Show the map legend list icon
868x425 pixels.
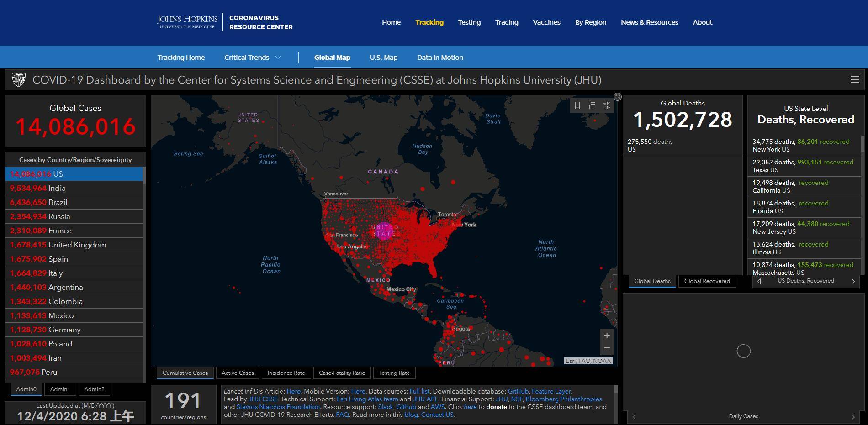(x=592, y=105)
